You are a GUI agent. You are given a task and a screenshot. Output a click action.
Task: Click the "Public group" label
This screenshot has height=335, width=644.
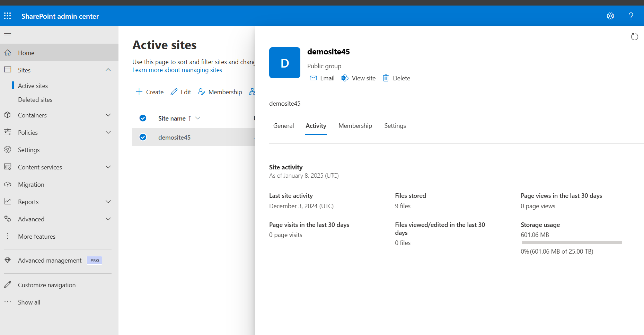(324, 66)
